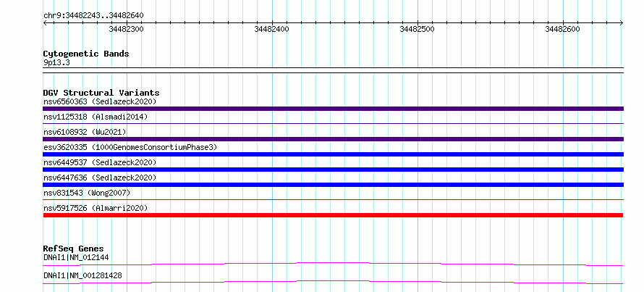Click the thin purple nsv1125318 variant line

333,123
